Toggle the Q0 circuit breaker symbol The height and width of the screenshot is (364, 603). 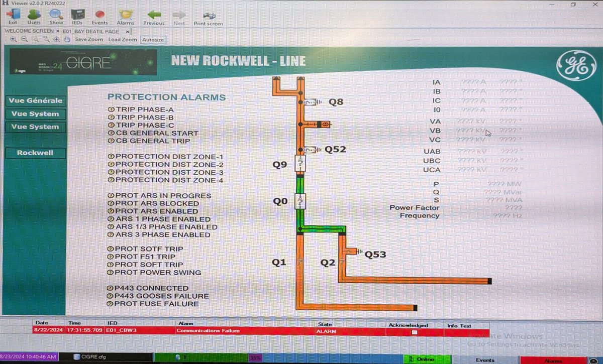[x=299, y=201]
